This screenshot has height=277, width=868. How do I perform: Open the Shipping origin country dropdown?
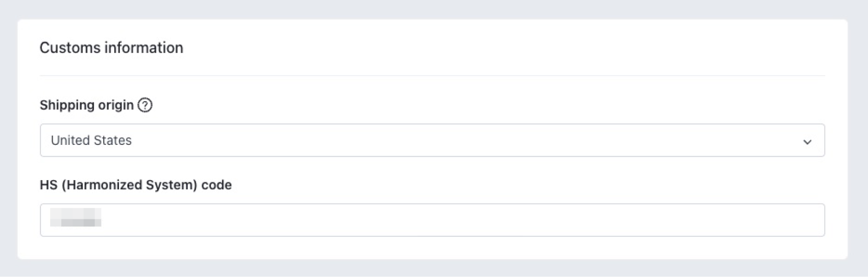pyautogui.click(x=432, y=140)
